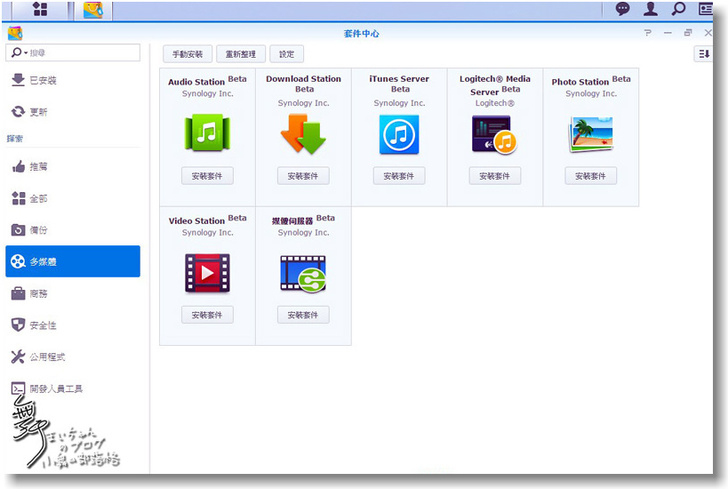The height and width of the screenshot is (489, 728).
Task: Click install button under Photo Station
Action: pyautogui.click(x=590, y=176)
